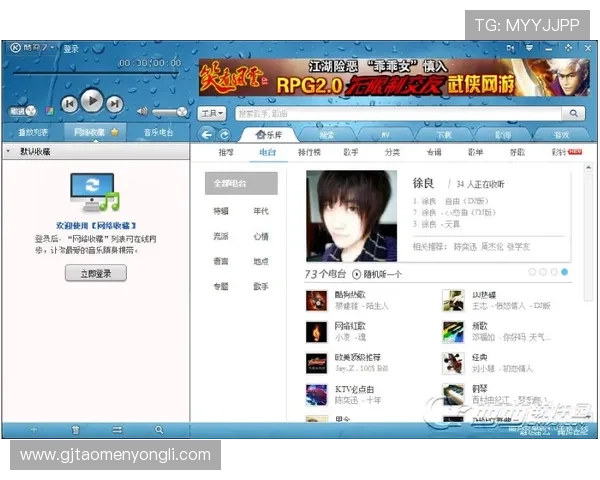Viewport: 600px width, 480px height.
Task: Select the fourth blue carousel dot
Action: [x=564, y=272]
